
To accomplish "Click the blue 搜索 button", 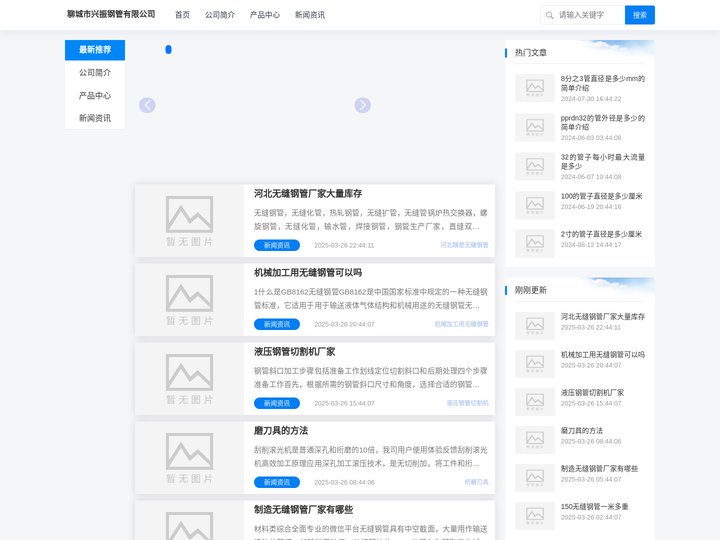I will [640, 15].
